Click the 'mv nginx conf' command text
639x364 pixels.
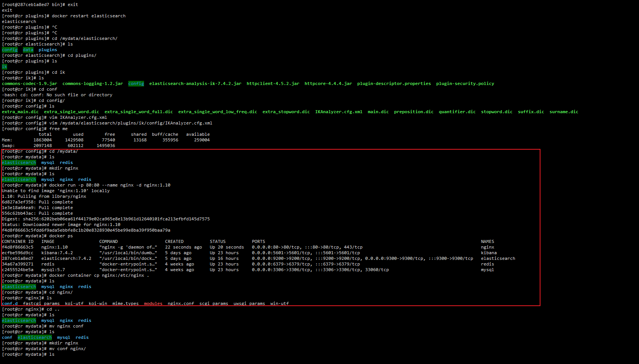[x=66, y=326]
